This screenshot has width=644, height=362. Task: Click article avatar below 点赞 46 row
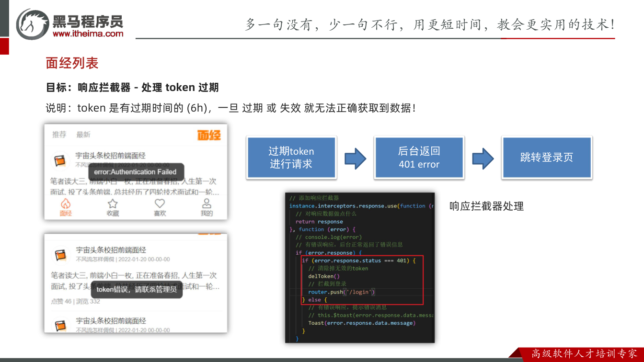pos(60,326)
